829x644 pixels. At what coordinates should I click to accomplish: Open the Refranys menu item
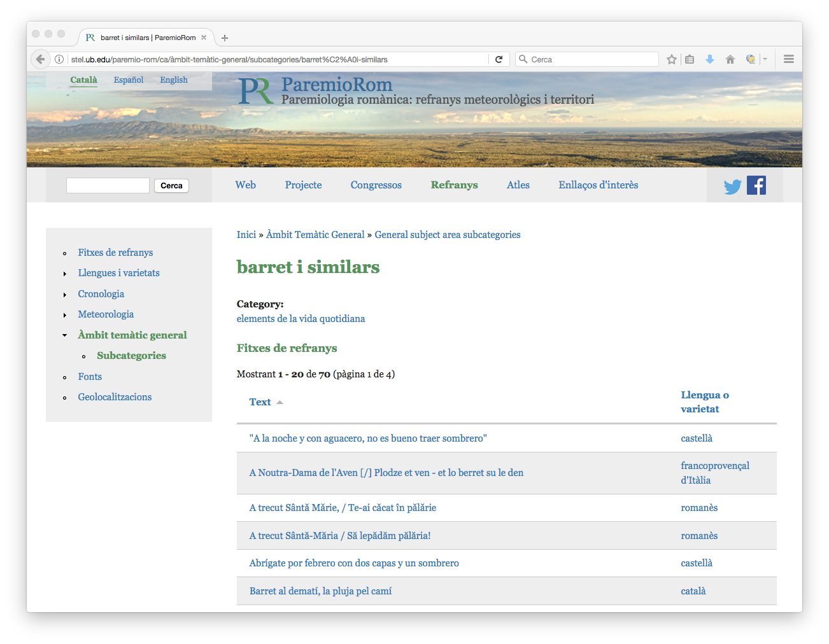[454, 185]
